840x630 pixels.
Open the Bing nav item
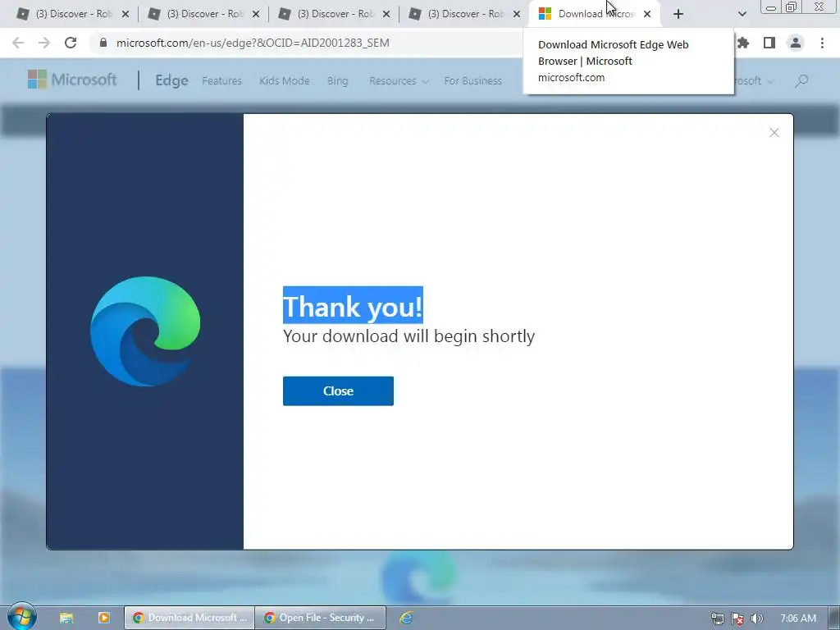click(337, 81)
